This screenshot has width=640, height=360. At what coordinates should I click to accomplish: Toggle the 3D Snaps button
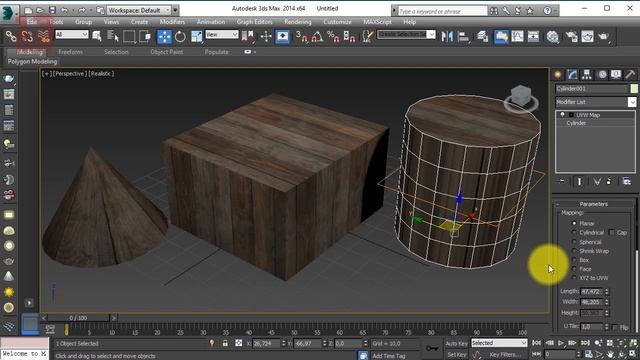pyautogui.click(x=301, y=37)
